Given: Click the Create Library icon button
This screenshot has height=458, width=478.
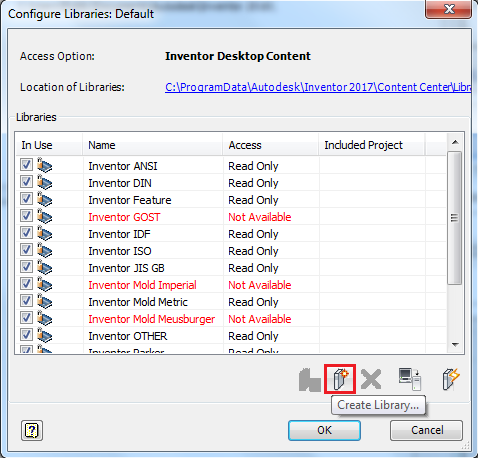Looking at the screenshot, I should [x=340, y=379].
